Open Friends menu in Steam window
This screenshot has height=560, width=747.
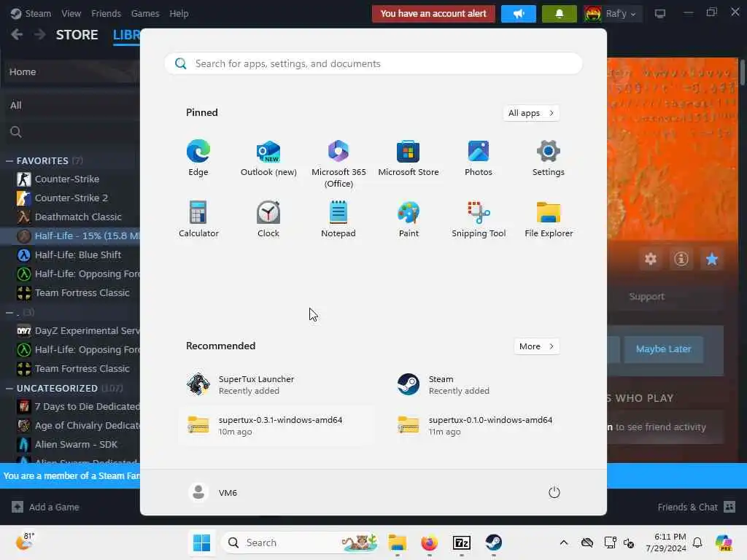tap(106, 13)
